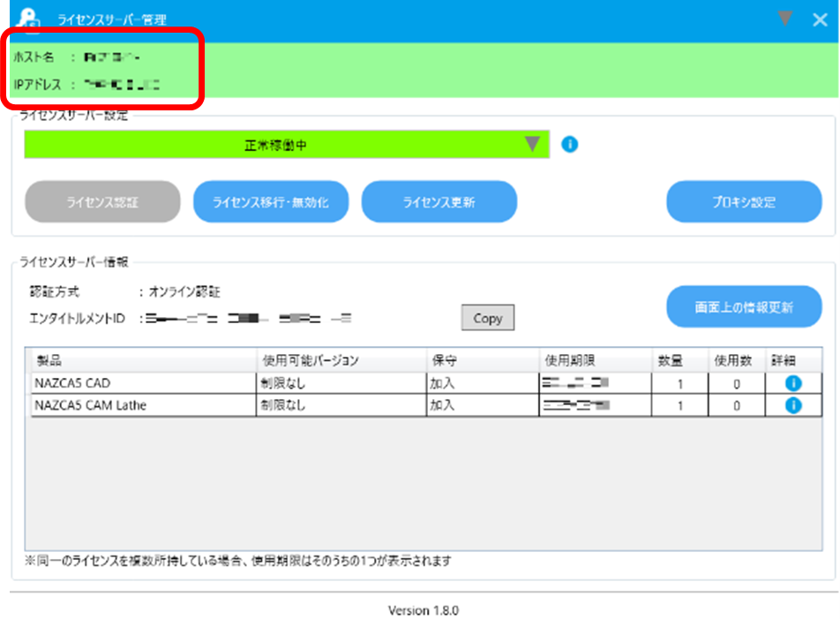Click the オンライン認証 authentication method text
Image resolution: width=840 pixels, height=619 pixels.
(184, 291)
